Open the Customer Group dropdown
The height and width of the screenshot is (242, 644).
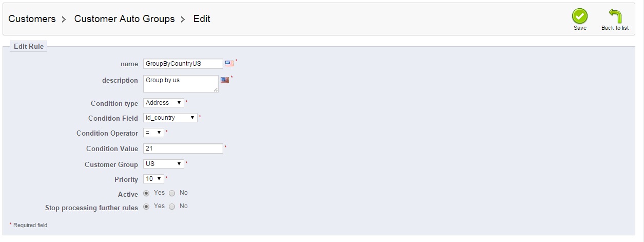click(163, 164)
